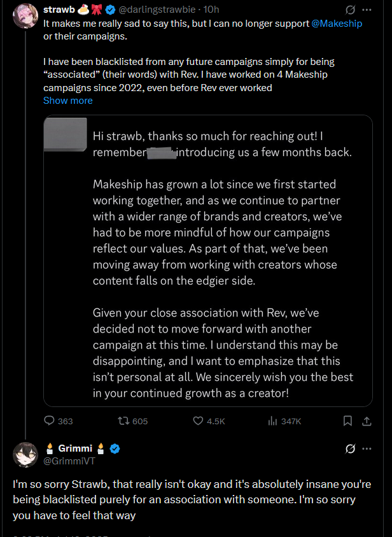Open the embedded Makeship message screenshot

(208, 261)
